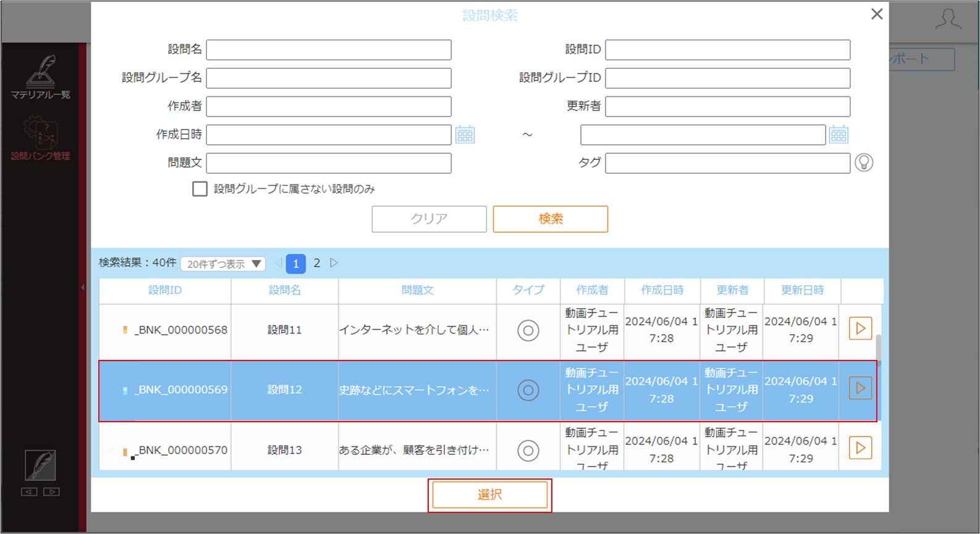Viewport: 980px width, 534px height.
Task: Open the 設問バンク管理 sidebar icon
Action: pos(40,138)
